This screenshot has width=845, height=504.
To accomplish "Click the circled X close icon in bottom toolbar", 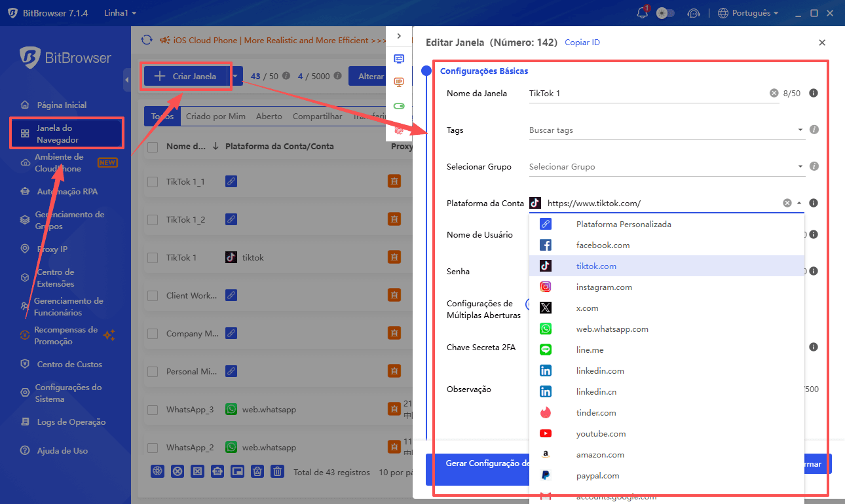I will [x=177, y=471].
